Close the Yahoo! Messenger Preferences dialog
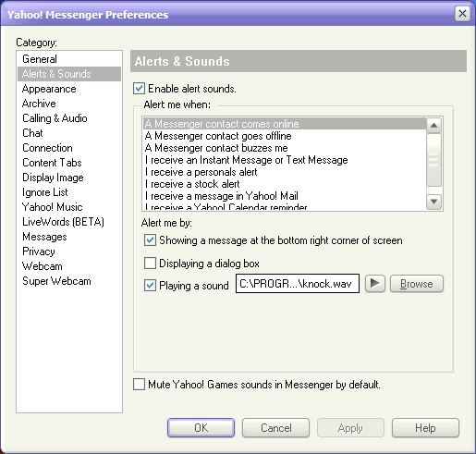The image size is (476, 454). coord(462,14)
